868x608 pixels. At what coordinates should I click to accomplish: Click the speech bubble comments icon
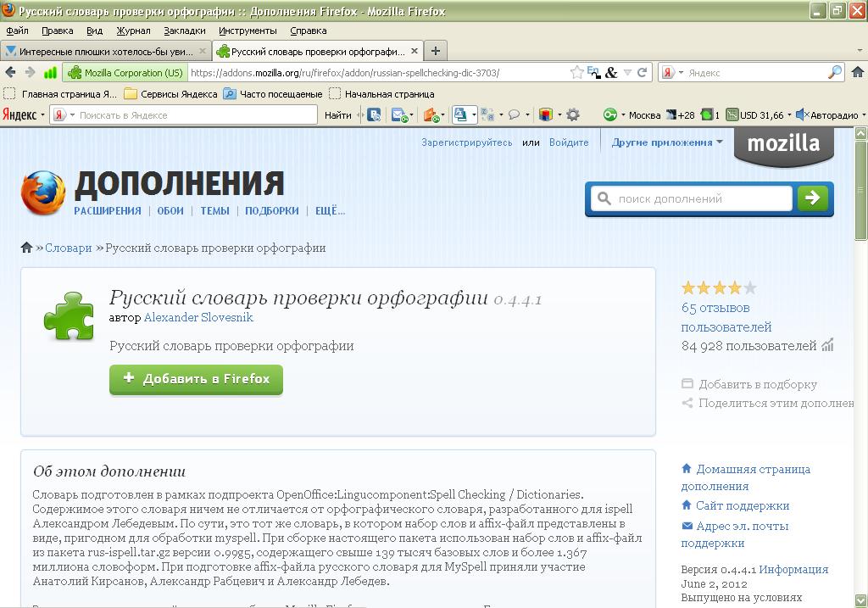point(515,114)
